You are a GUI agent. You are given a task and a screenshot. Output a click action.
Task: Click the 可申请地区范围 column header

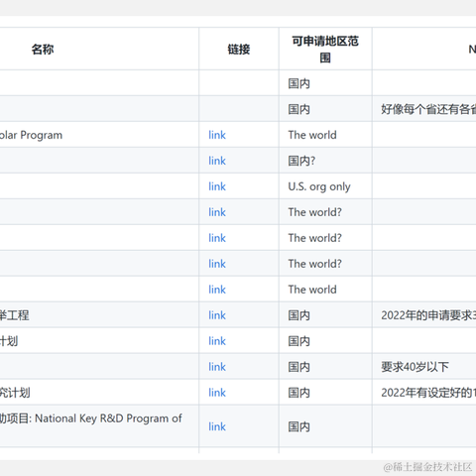click(325, 50)
